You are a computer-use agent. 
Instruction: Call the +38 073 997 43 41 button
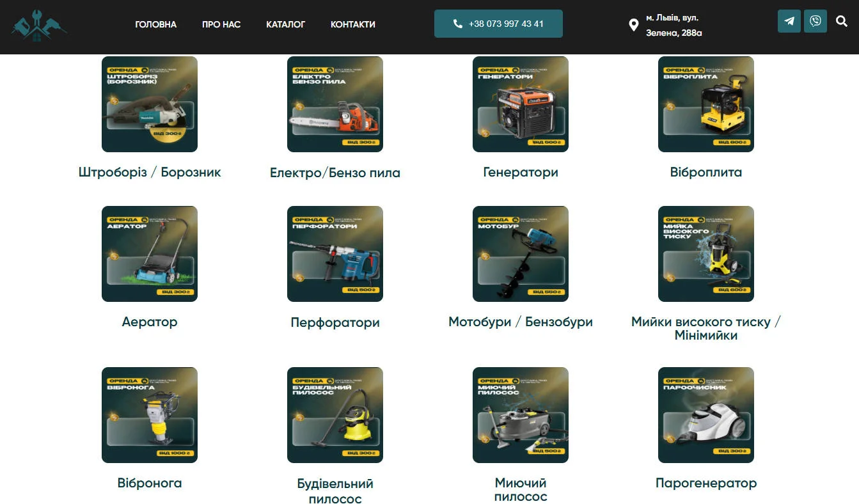[498, 24]
